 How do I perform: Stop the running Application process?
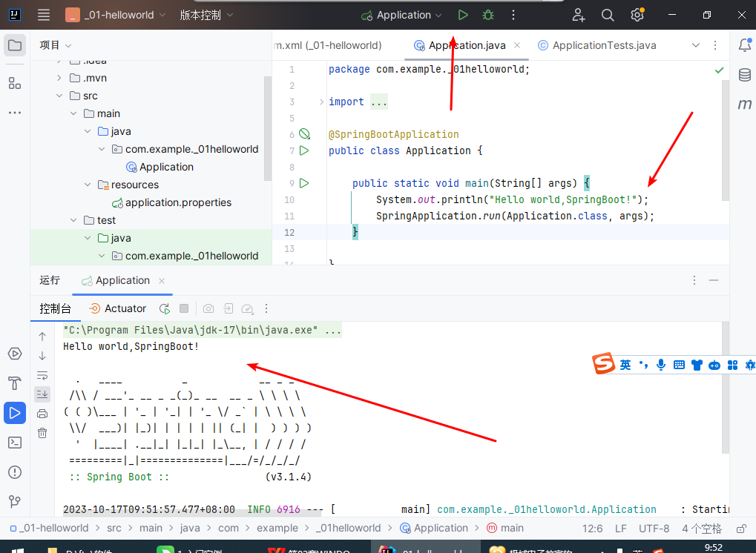pos(184,308)
